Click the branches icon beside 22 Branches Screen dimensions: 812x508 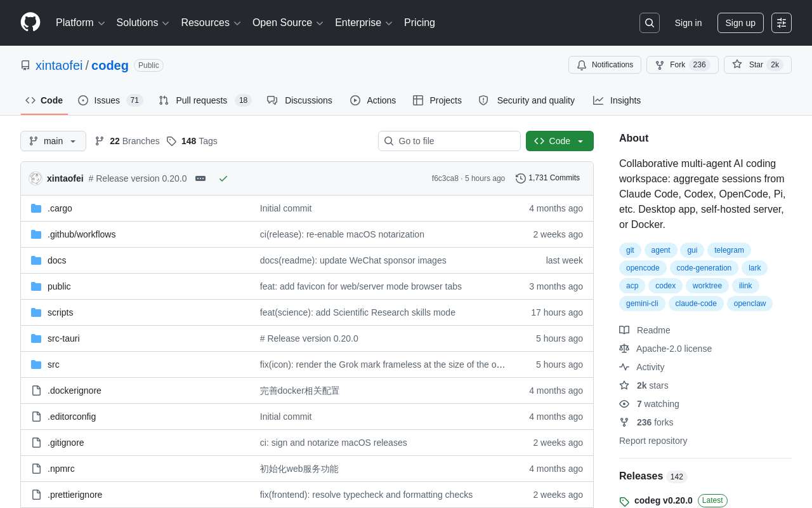click(x=100, y=141)
